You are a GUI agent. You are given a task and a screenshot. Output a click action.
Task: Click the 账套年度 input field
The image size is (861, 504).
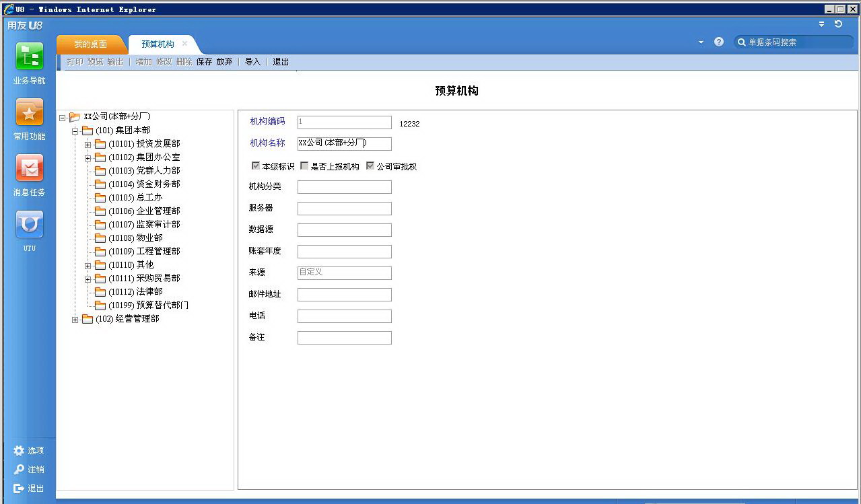pyautogui.click(x=344, y=251)
